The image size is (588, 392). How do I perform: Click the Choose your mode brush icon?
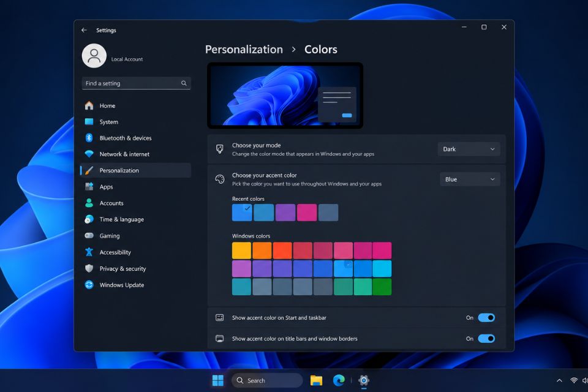(220, 149)
